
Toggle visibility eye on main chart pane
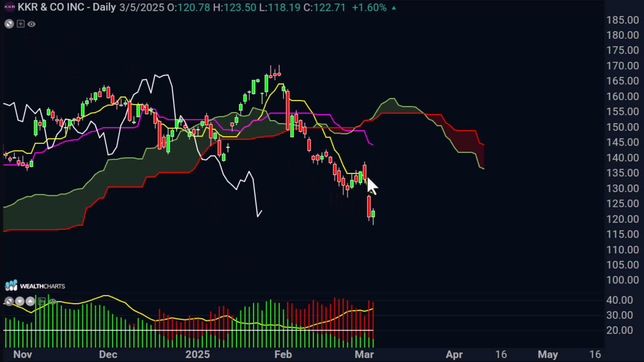[x=32, y=24]
